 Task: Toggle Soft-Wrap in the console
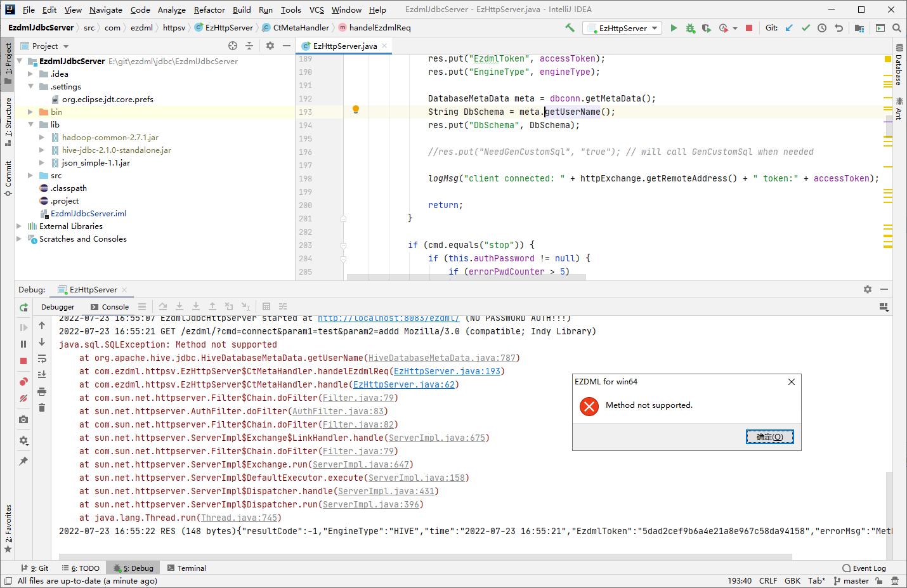click(x=42, y=358)
